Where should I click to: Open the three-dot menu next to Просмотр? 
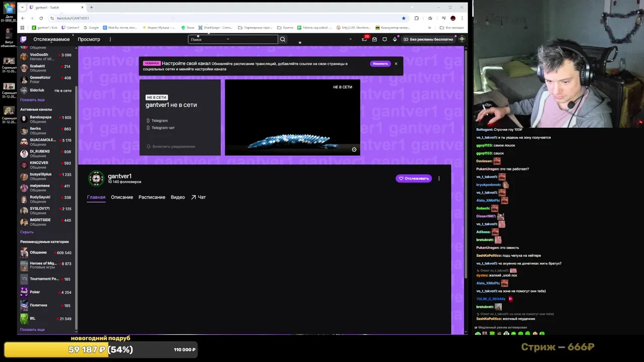click(x=110, y=39)
